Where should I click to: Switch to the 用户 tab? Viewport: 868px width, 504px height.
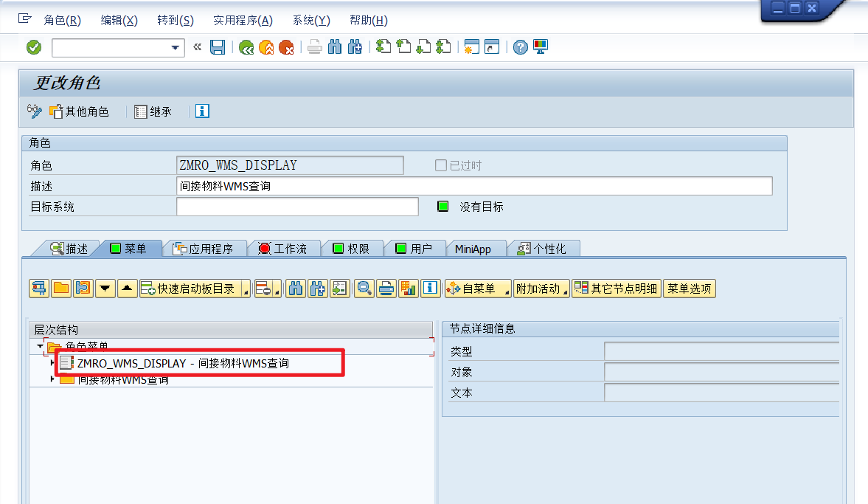(415, 249)
